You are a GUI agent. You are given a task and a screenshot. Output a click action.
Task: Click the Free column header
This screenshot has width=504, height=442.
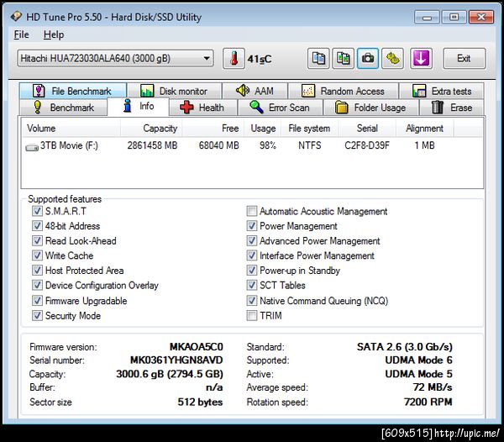click(213, 128)
